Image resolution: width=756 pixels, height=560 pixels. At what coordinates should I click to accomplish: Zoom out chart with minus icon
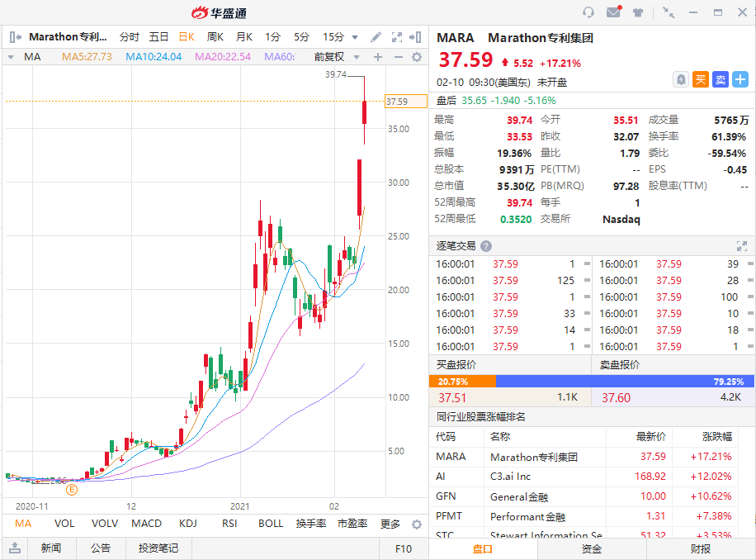click(399, 57)
